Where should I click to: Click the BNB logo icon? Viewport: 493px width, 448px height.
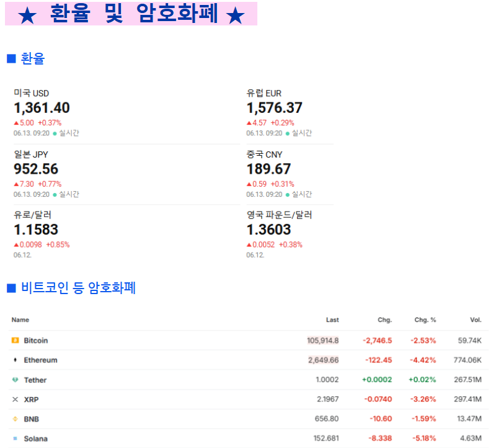15,419
